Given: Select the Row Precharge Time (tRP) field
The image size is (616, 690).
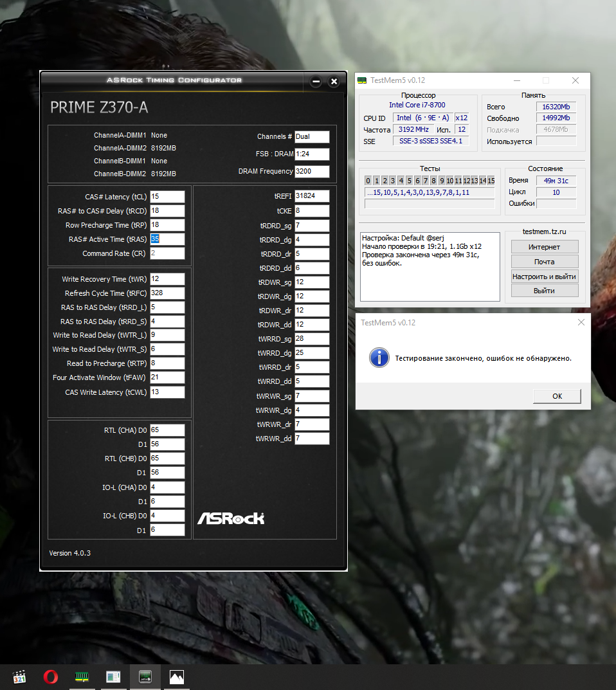Looking at the screenshot, I should pos(167,225).
